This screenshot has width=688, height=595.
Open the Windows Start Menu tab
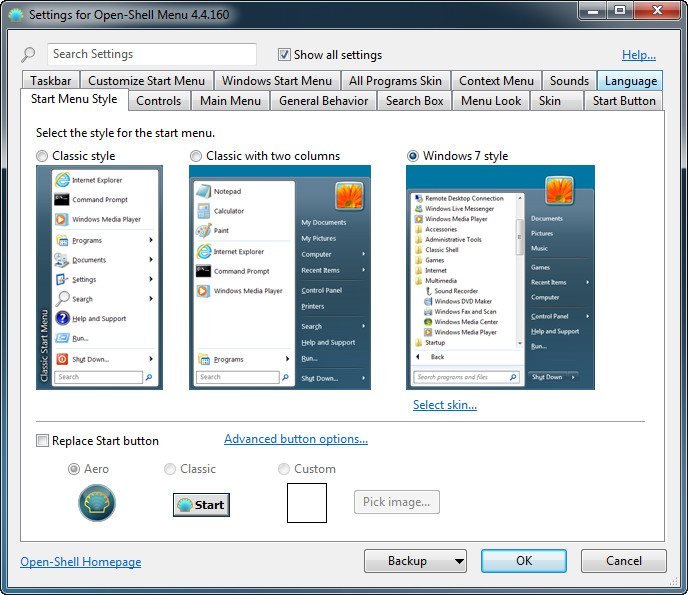pyautogui.click(x=277, y=81)
